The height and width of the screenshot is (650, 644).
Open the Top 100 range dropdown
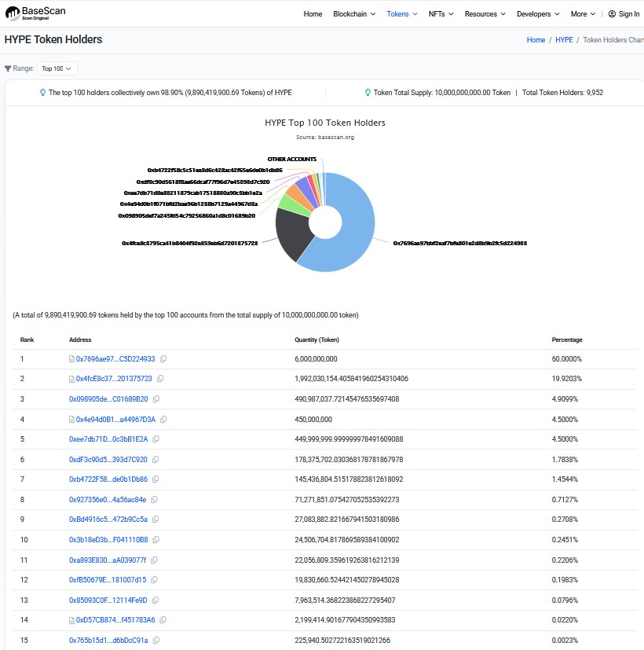point(57,68)
